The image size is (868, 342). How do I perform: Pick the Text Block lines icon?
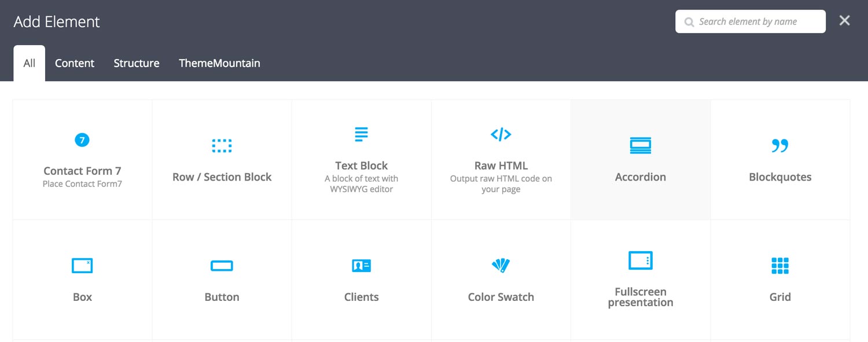pyautogui.click(x=361, y=134)
